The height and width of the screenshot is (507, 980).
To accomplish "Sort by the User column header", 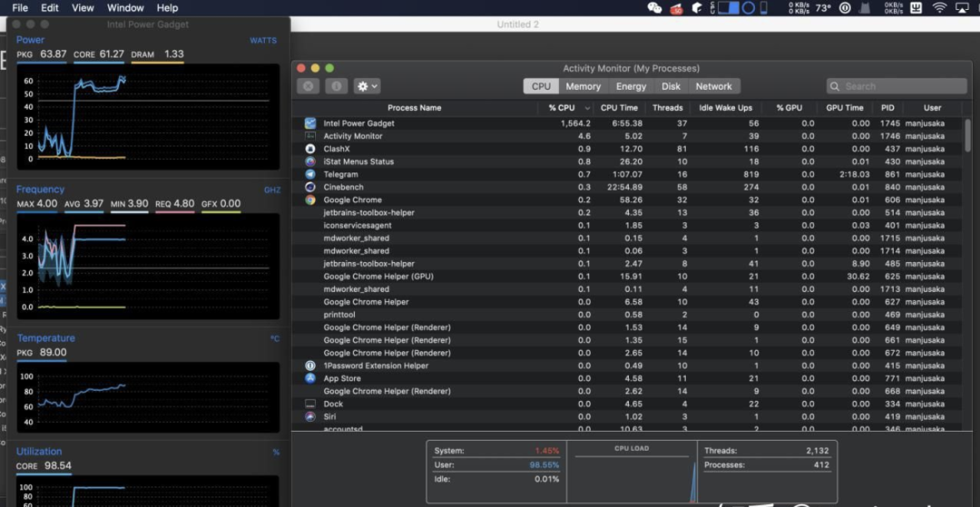I will tap(932, 108).
